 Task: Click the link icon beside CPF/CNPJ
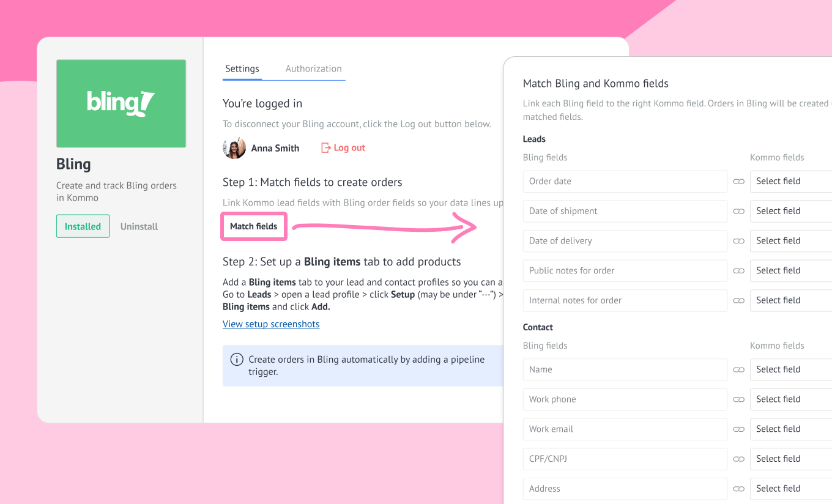(738, 459)
